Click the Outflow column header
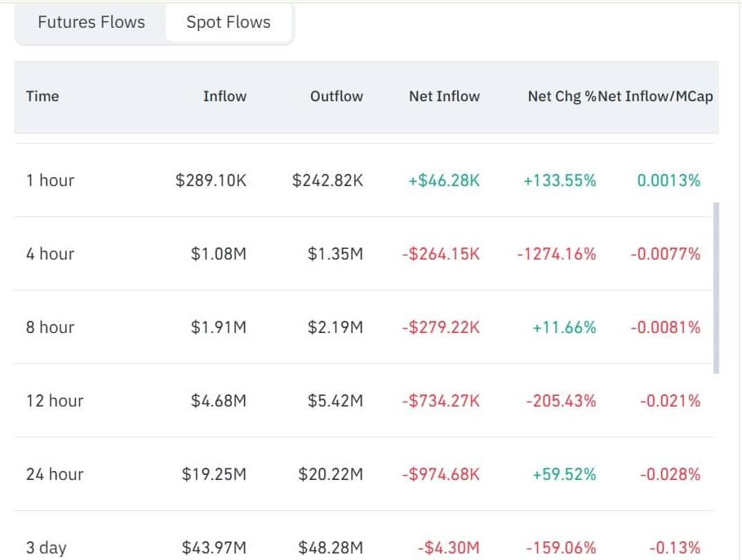The height and width of the screenshot is (560, 742). pos(336,96)
